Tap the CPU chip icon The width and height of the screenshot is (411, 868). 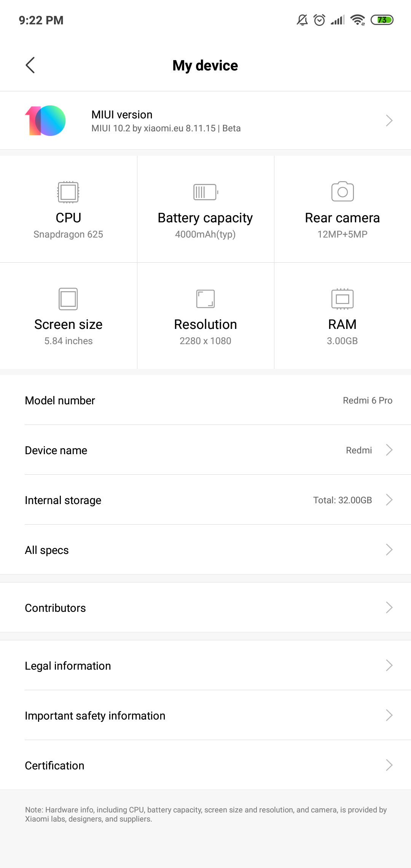pos(68,192)
